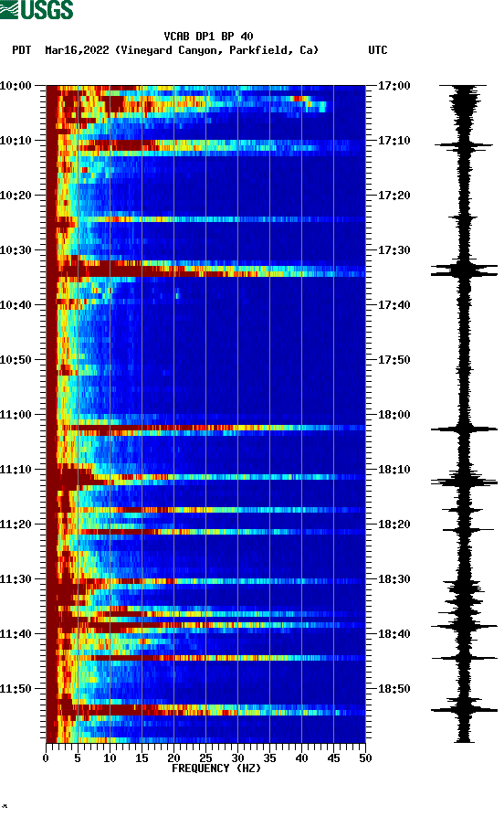This screenshot has width=504, height=816.
Task: Click the 45 Hz frequency axis label
Action: [x=333, y=758]
